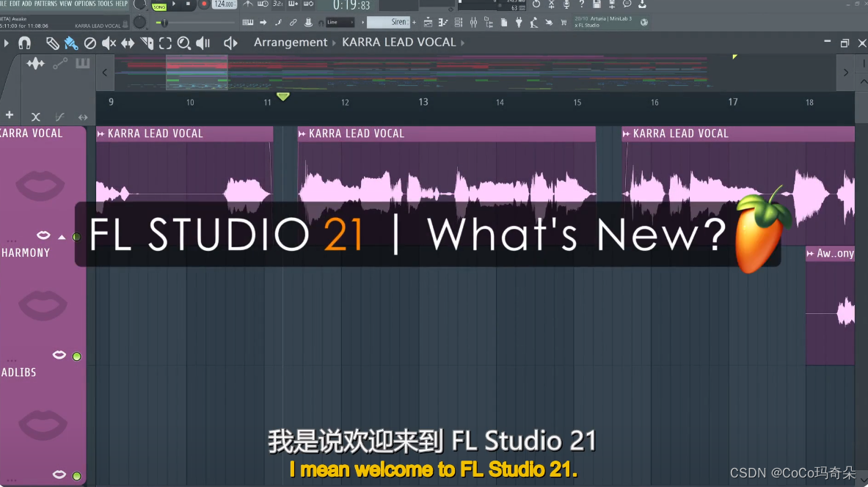Open the VIEW menu

point(66,4)
